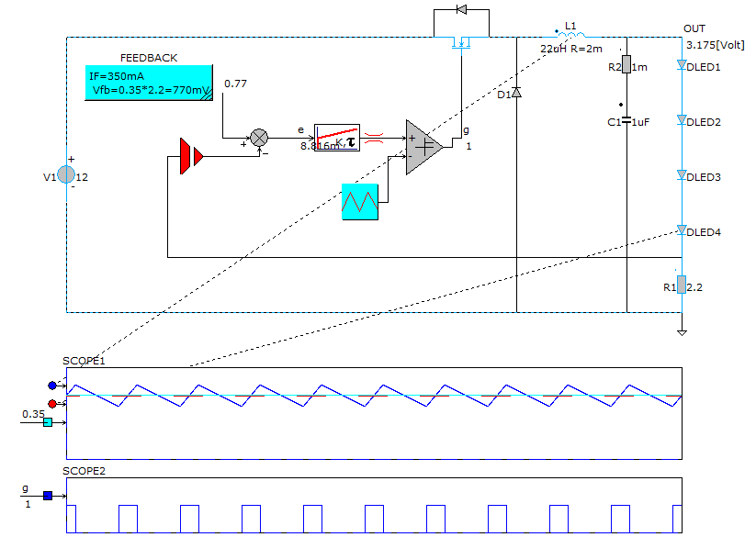Click the g label at comparator output
756x537 pixels.
point(466,130)
